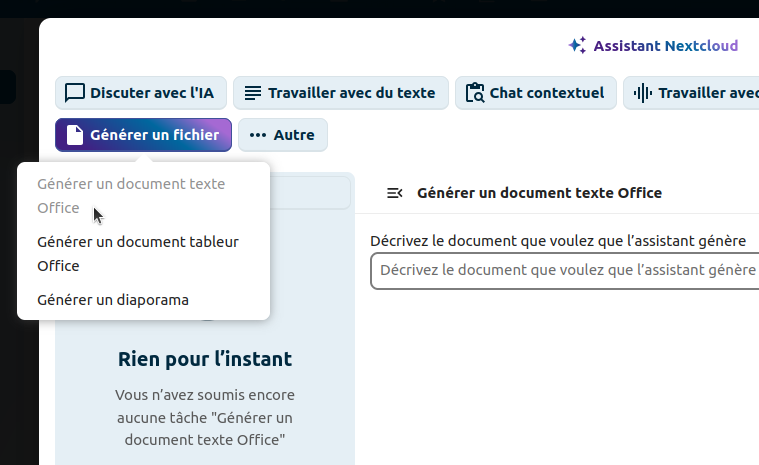Open the partially visible Travailler avec audio tab
Image resolution: width=759 pixels, height=465 pixels.
pyautogui.click(x=691, y=93)
